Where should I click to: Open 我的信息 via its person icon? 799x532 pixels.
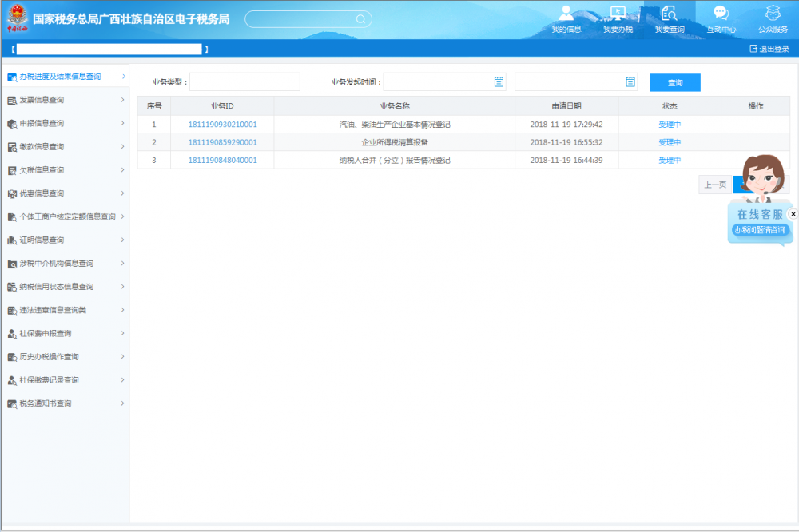[567, 14]
